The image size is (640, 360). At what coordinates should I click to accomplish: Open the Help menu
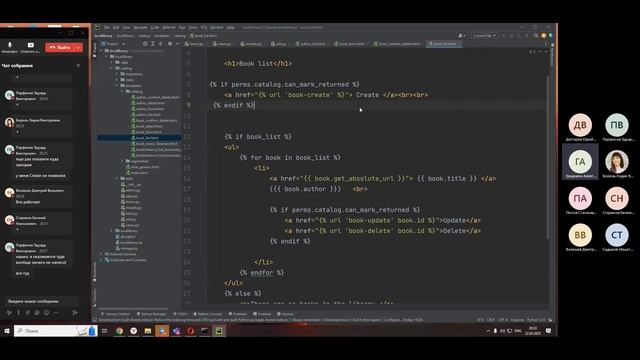pos(231,27)
